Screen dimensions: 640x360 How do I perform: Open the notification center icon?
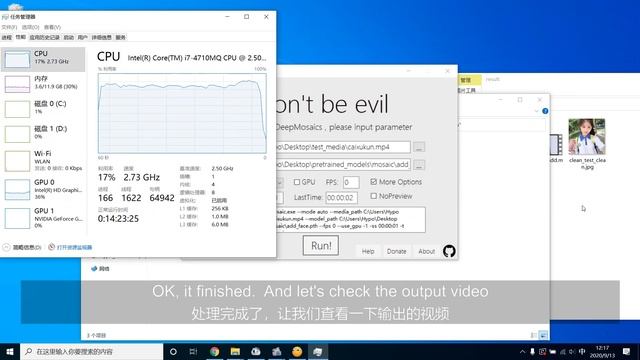[627, 351]
